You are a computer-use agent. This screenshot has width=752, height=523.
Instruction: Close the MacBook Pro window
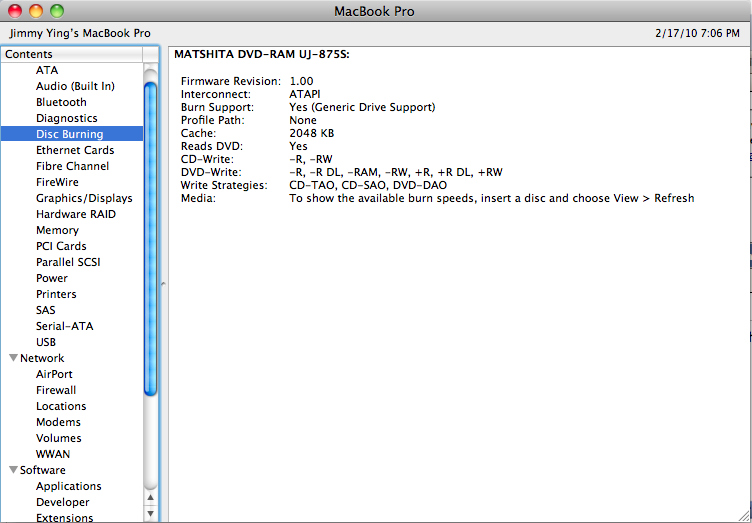(15, 11)
